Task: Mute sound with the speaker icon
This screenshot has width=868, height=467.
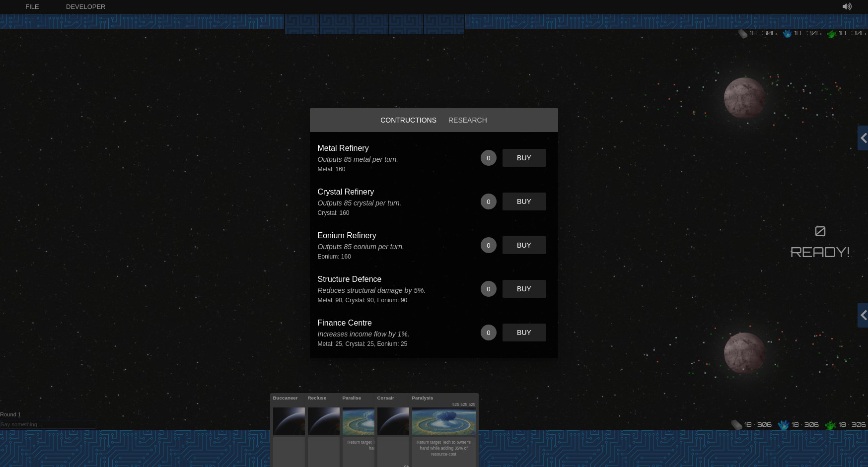Action: pos(847,6)
